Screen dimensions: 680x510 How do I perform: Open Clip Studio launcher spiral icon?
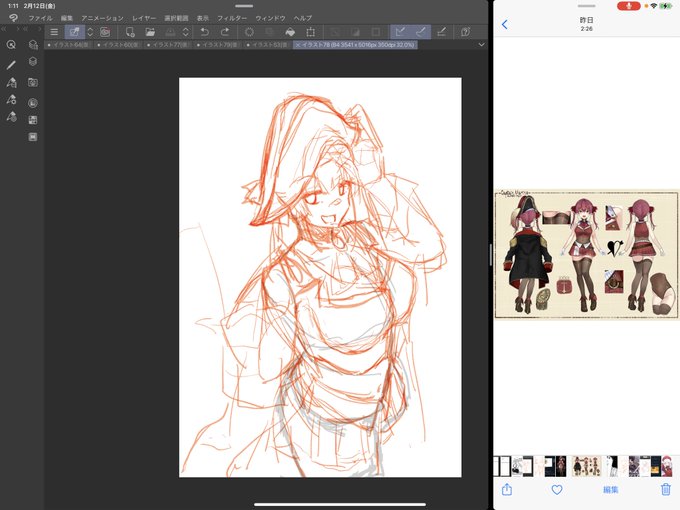point(105,32)
